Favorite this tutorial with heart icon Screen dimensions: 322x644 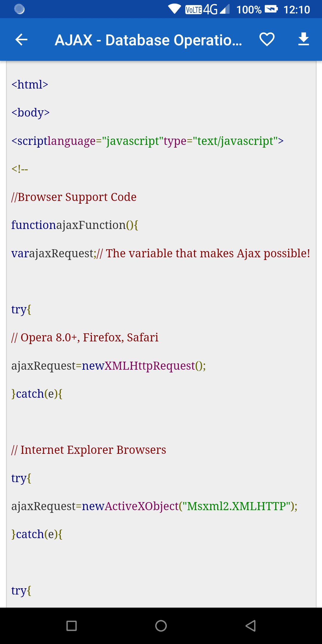[267, 40]
